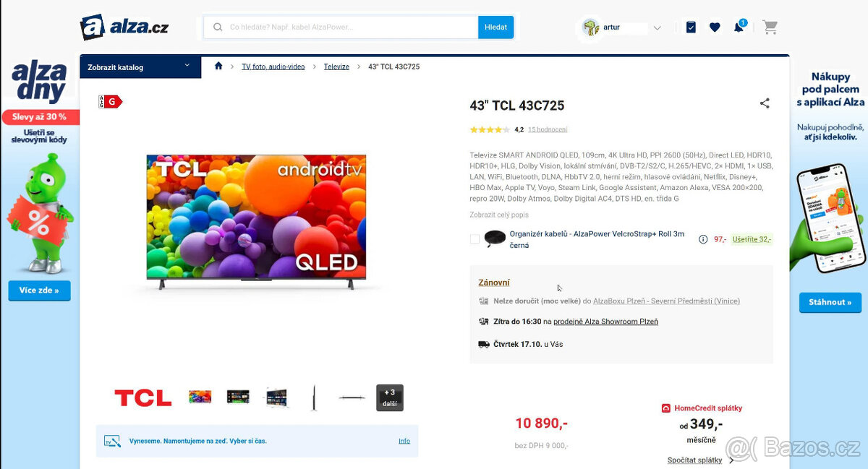Go to home via house breadcrumb icon

pos(218,66)
